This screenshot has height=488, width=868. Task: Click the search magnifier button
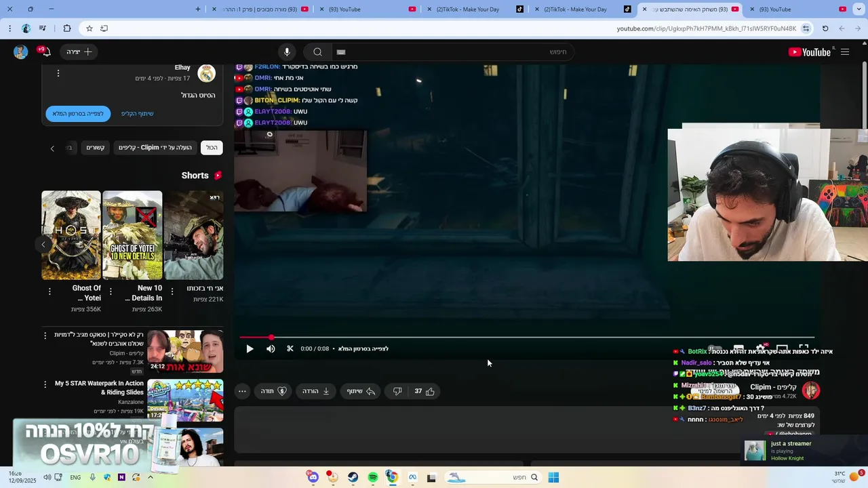317,52
